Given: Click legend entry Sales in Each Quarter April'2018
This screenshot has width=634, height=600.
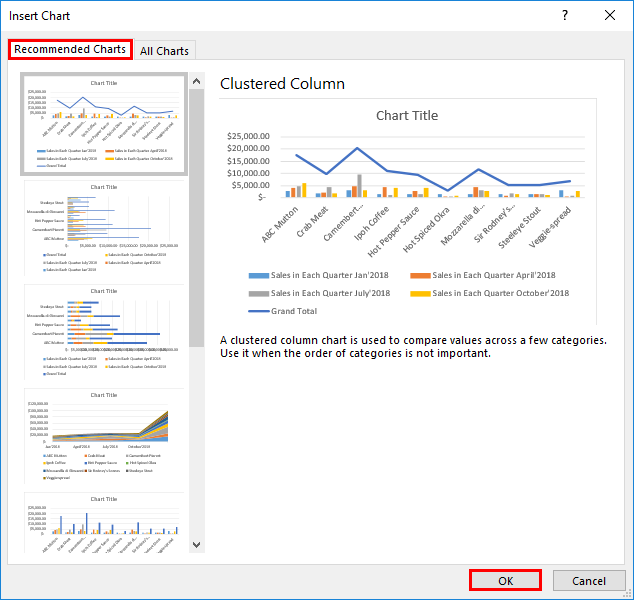Looking at the screenshot, I should point(483,275).
